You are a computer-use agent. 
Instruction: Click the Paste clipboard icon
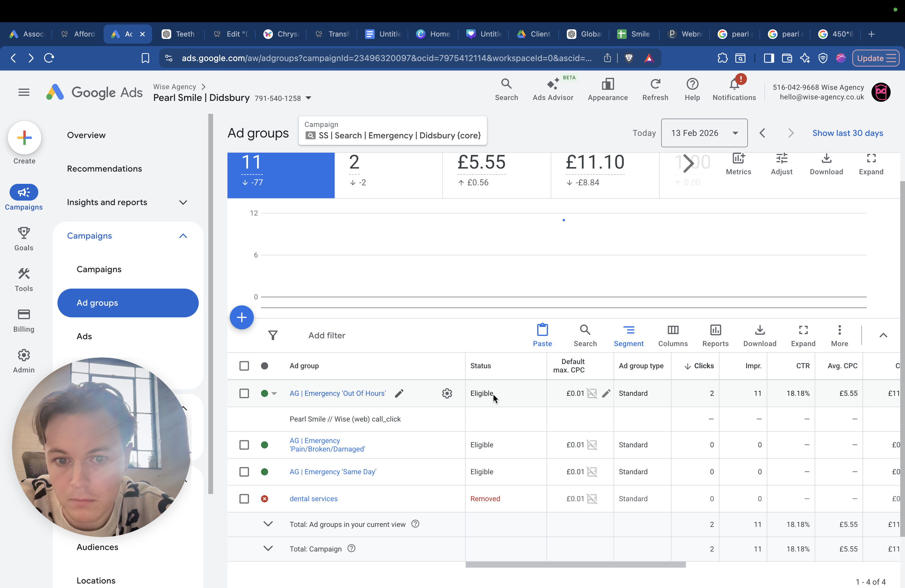[542, 329]
